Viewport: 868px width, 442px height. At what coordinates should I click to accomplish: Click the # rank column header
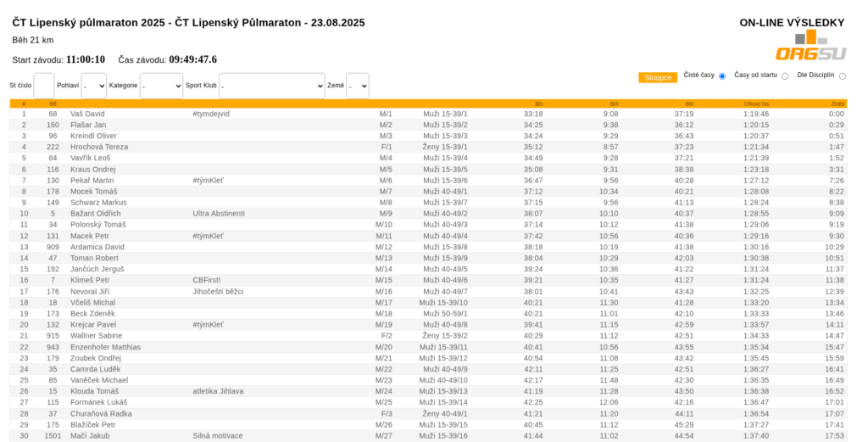pos(24,104)
